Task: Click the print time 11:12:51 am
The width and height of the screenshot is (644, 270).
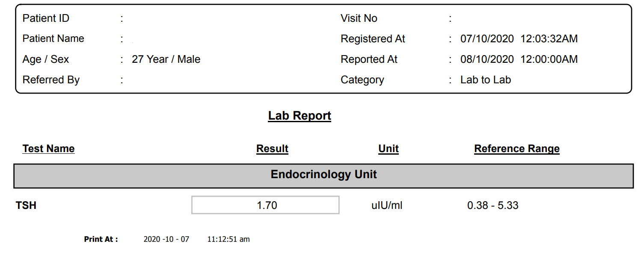Action: point(228,239)
